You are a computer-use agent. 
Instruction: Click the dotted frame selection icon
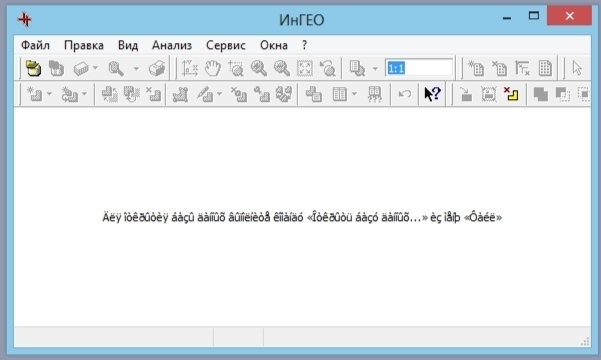pyautogui.click(x=489, y=94)
